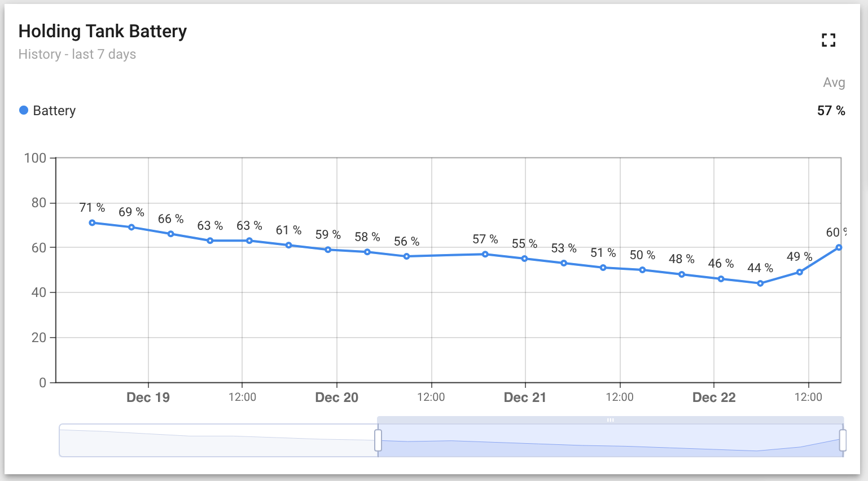Click the blue Battery legend dot
Viewport: 868px width, 481px height.
click(x=24, y=110)
